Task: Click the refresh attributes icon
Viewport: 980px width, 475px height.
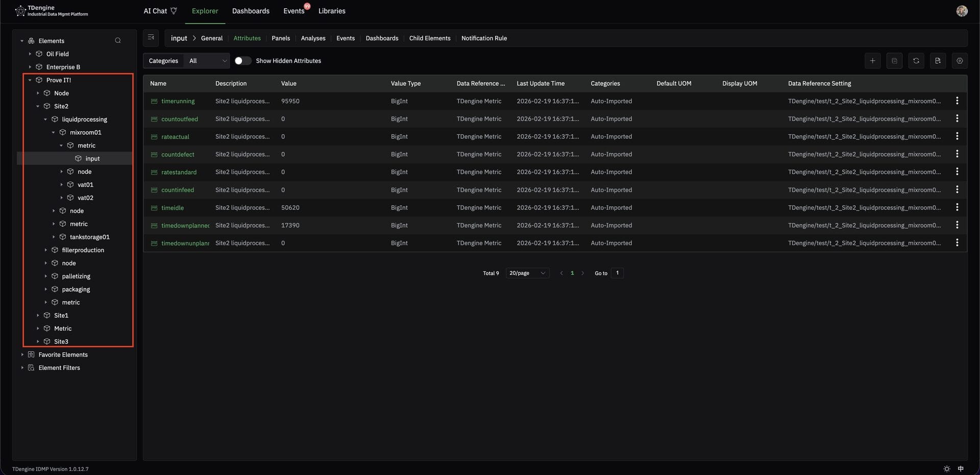Action: (x=916, y=61)
